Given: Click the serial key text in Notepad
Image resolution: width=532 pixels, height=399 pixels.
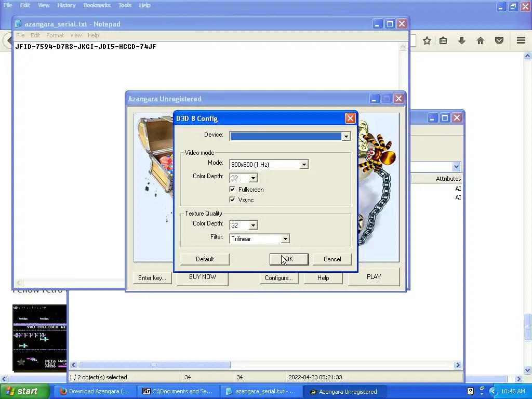Looking at the screenshot, I should (86, 46).
